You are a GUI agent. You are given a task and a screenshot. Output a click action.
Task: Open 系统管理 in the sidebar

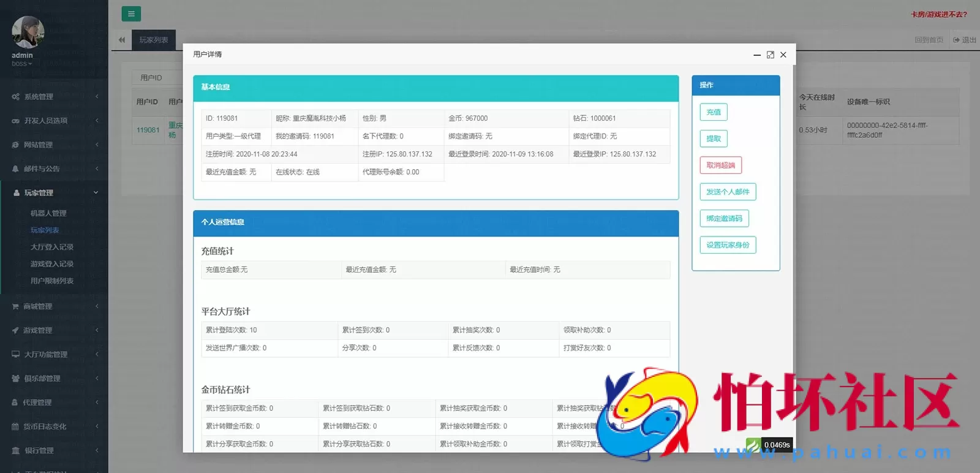(39, 97)
